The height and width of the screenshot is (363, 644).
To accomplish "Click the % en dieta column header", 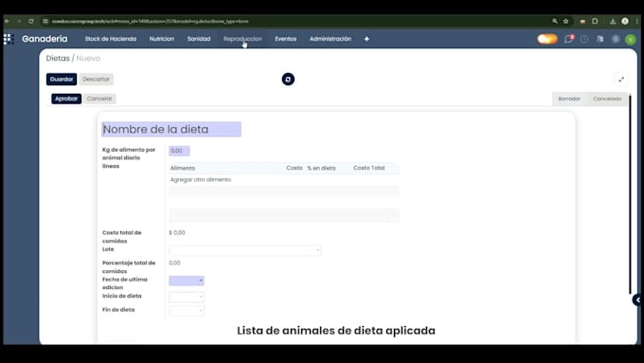I will [x=321, y=168].
